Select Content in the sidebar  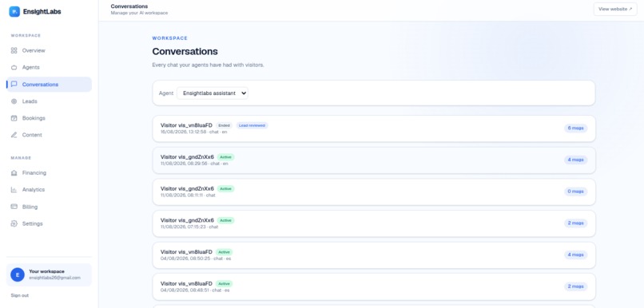[49, 135]
